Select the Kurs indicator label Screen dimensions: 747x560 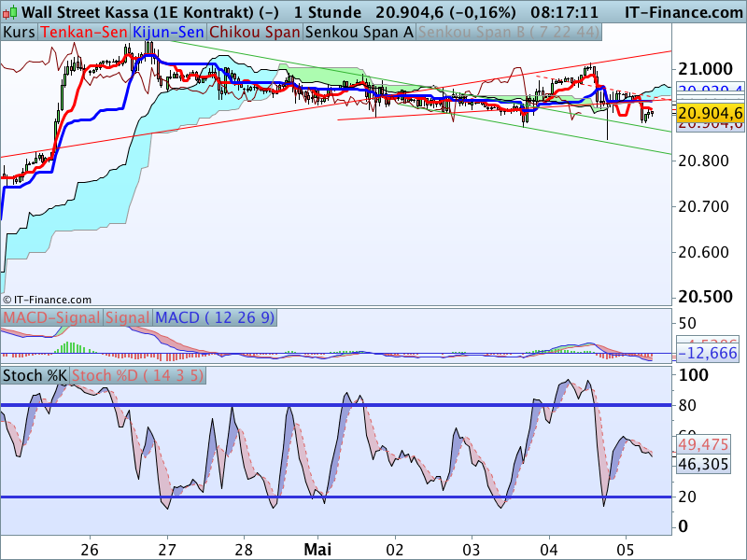click(20, 32)
